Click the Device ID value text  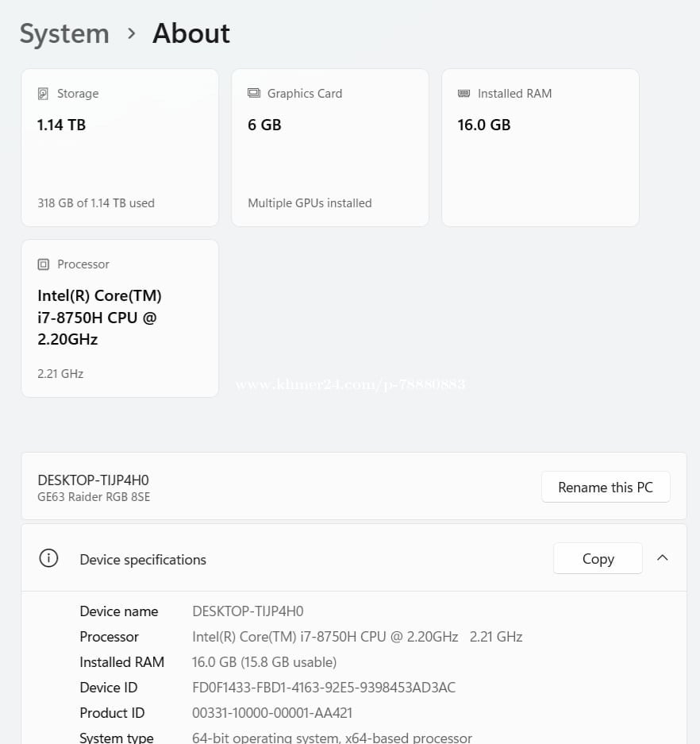[x=324, y=688]
